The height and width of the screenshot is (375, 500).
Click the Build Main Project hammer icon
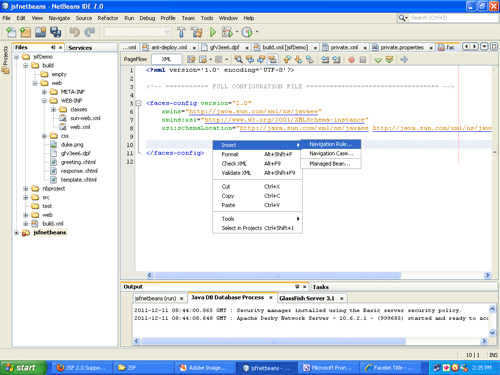click(181, 32)
